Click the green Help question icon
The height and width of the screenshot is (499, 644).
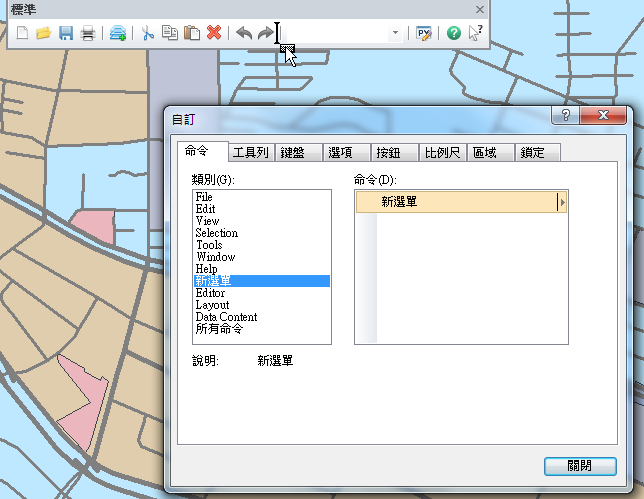click(x=454, y=33)
